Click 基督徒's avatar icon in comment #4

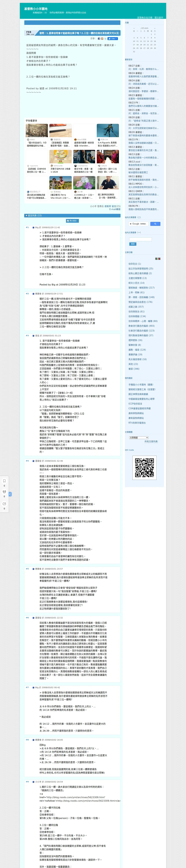tap(33, 461)
